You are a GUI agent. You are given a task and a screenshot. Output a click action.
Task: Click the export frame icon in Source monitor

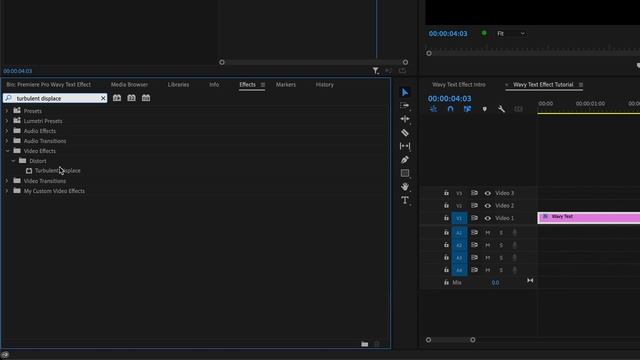(x=402, y=71)
